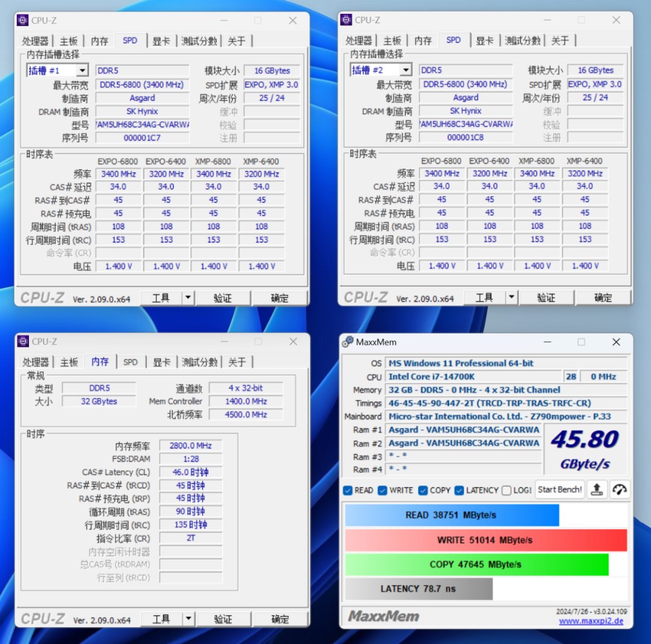The height and width of the screenshot is (644, 651).
Task: Close the MaxxMem window
Action: [x=616, y=342]
